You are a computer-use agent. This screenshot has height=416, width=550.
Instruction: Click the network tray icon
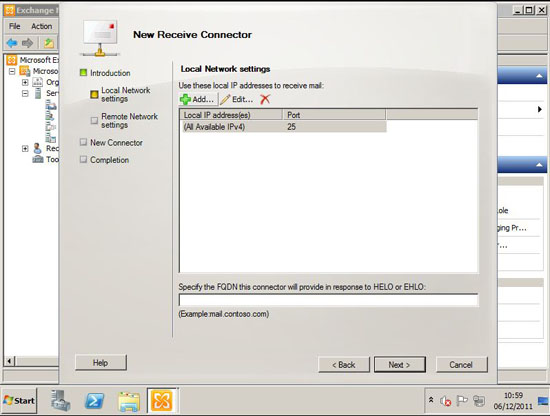coord(479,401)
